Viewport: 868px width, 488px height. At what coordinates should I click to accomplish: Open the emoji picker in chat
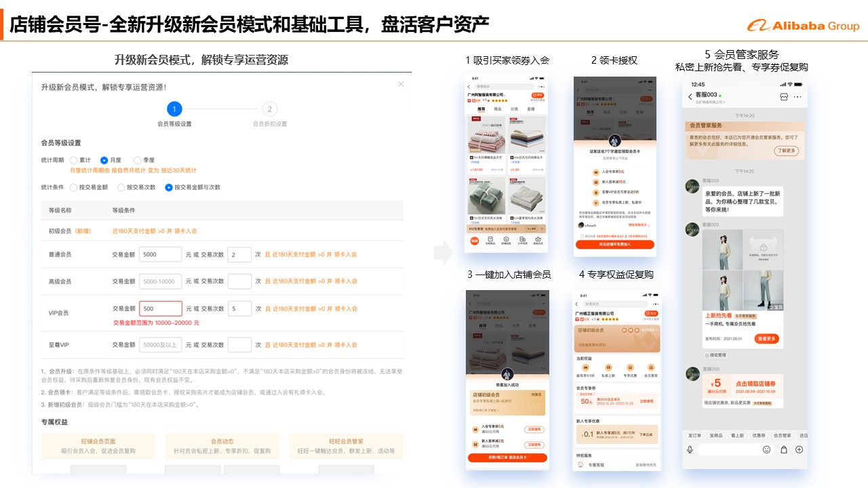767,449
